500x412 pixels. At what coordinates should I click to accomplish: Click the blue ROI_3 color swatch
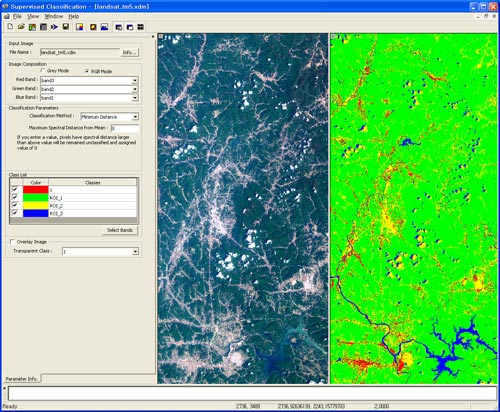tap(36, 213)
